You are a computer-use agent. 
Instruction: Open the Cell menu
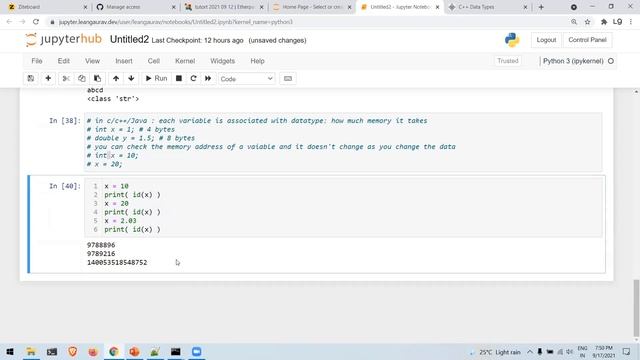(153, 61)
